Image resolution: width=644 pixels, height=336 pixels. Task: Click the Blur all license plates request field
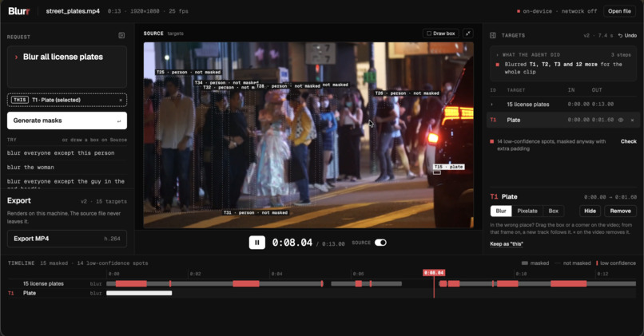click(67, 66)
